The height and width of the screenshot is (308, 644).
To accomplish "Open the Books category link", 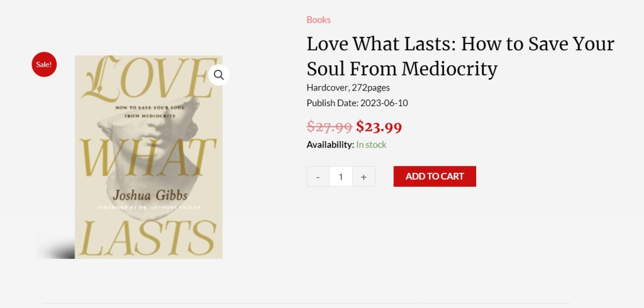I will pyautogui.click(x=318, y=19).
